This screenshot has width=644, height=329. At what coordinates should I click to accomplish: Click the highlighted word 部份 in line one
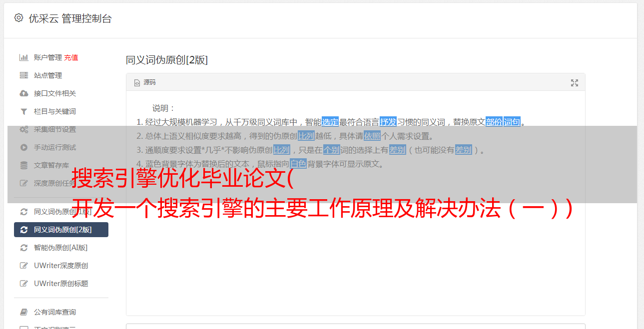[x=494, y=122]
